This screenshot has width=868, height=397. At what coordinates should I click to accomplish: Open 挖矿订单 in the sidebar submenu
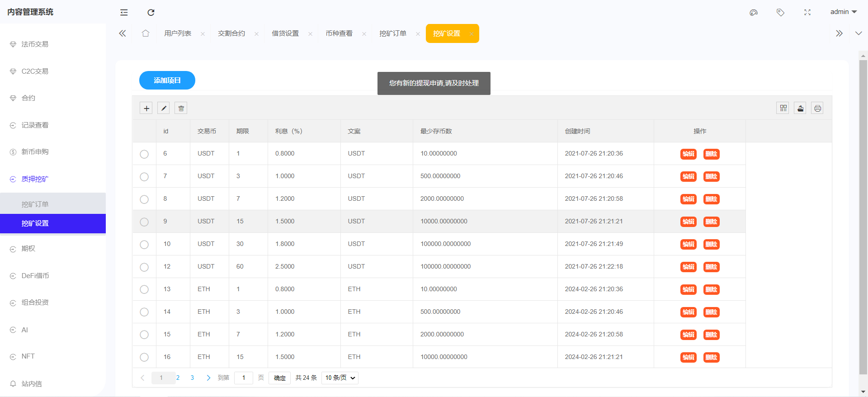[35, 204]
